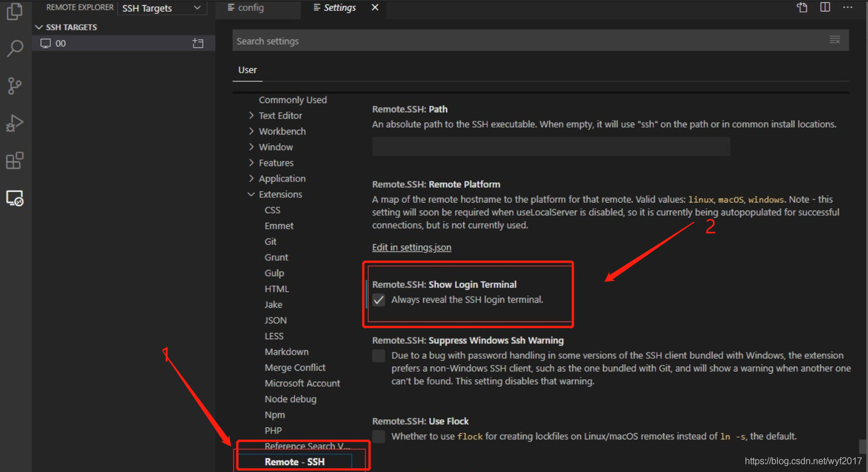Select Npm extension settings
This screenshot has width=868, height=472.
[x=275, y=415]
